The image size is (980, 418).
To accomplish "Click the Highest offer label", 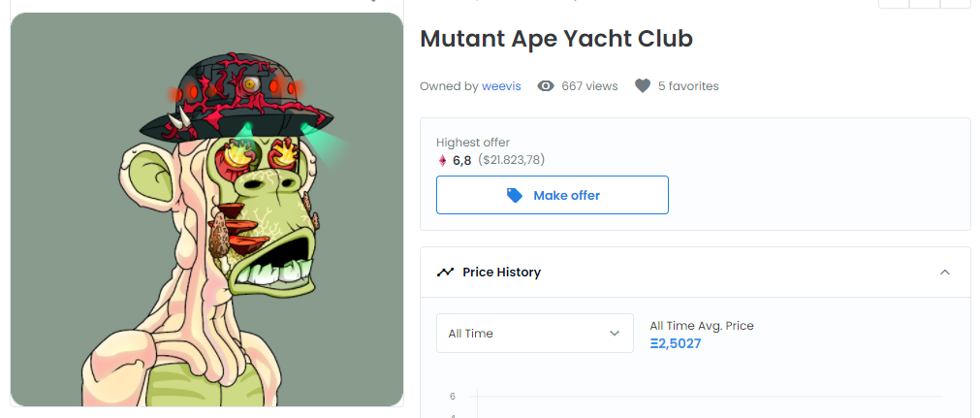I will 473,143.
